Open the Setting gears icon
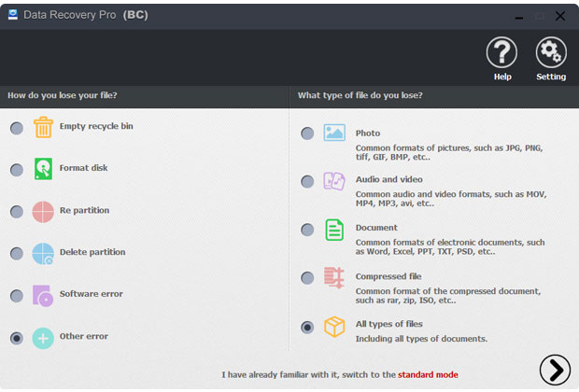 551,52
